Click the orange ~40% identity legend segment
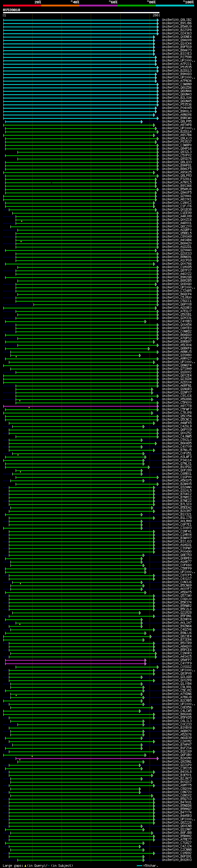Viewport: 197px width, 868px height. pos(60,6)
